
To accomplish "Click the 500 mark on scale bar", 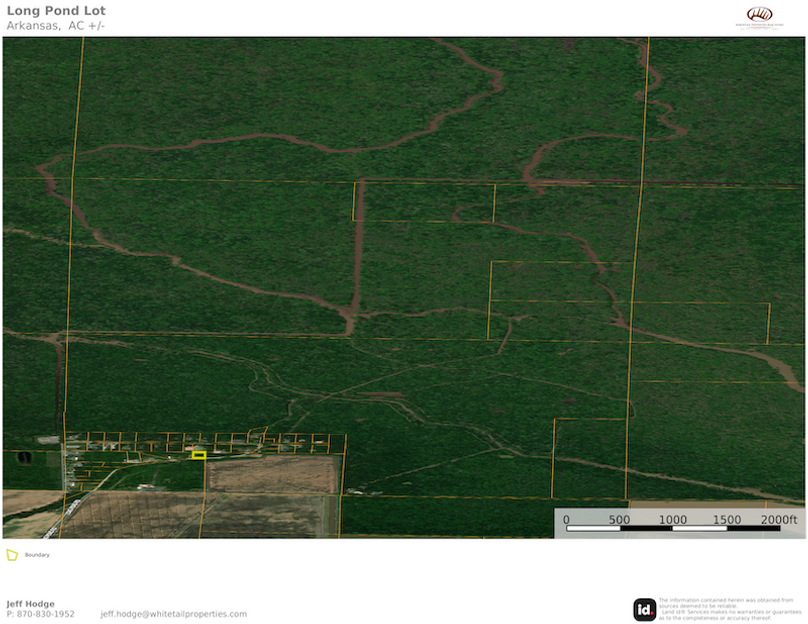I will click(619, 520).
